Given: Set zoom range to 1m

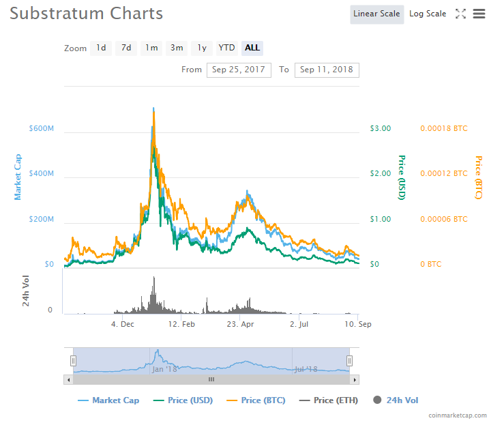Looking at the screenshot, I should (x=151, y=48).
